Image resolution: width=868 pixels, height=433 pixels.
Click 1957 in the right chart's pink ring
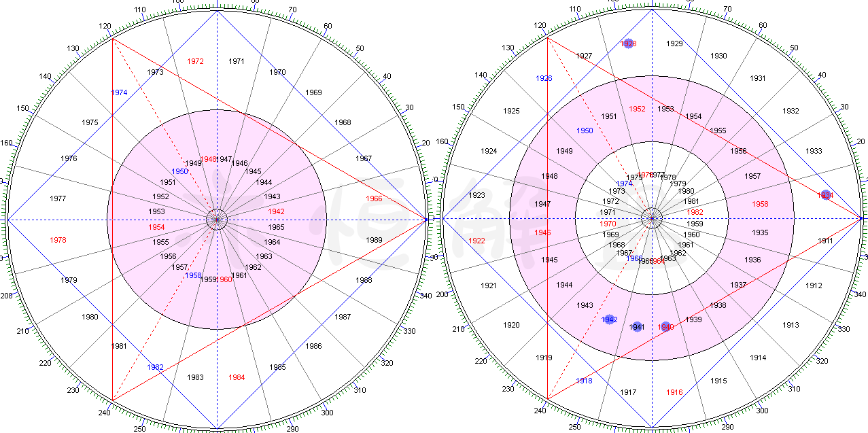coord(752,176)
